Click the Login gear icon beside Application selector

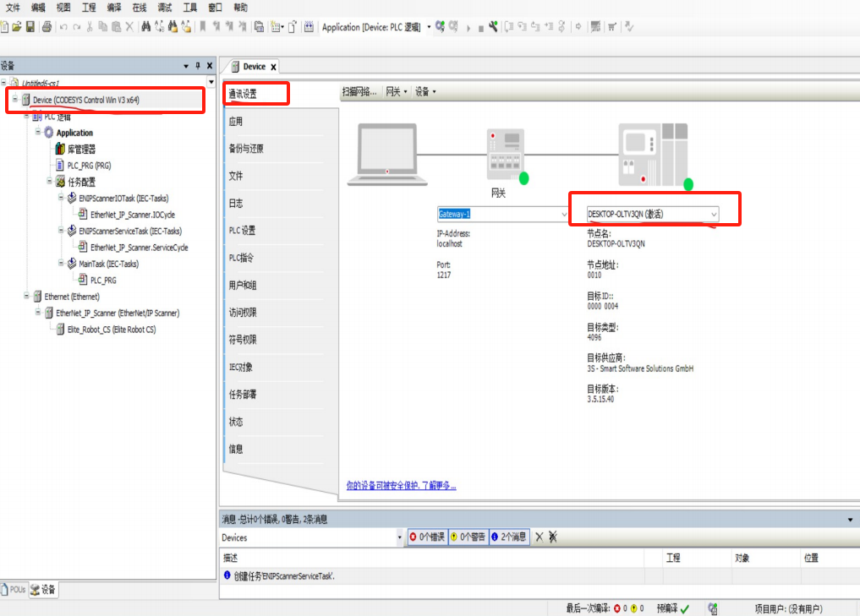point(441,27)
